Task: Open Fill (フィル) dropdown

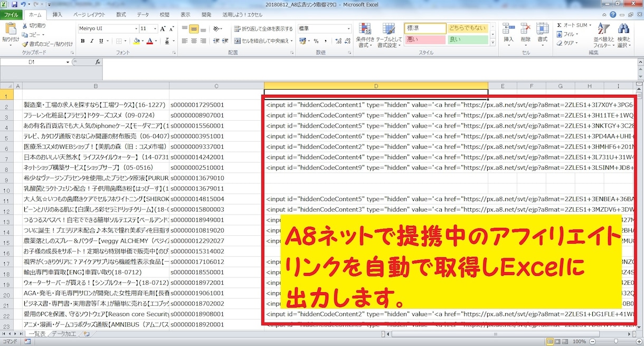Action: coord(567,34)
